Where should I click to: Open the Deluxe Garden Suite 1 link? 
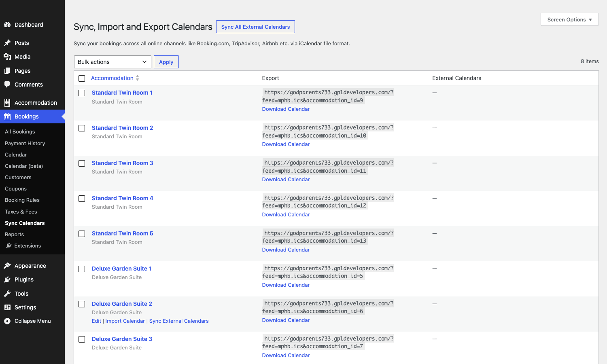click(122, 269)
